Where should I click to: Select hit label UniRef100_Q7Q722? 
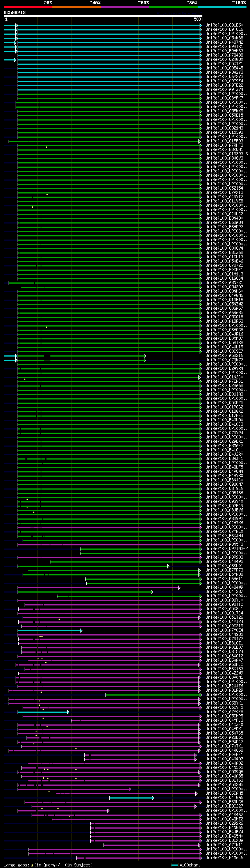coord(224,266)
